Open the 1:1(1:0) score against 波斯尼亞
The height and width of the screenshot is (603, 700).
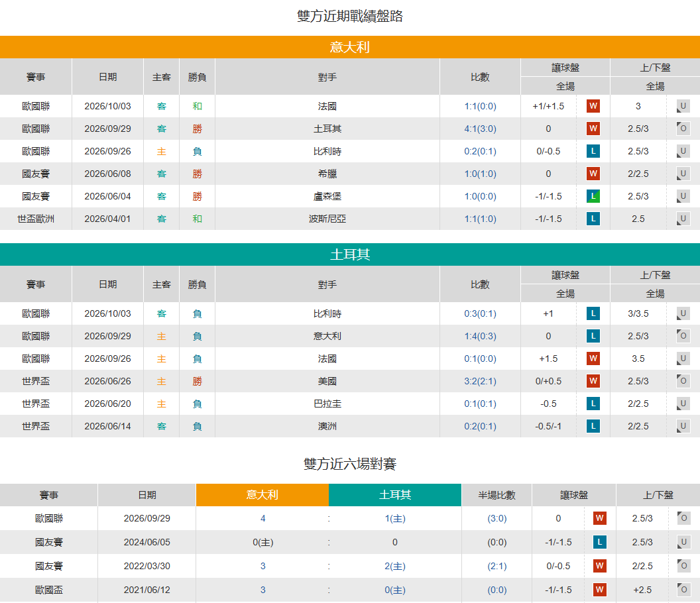tap(481, 219)
